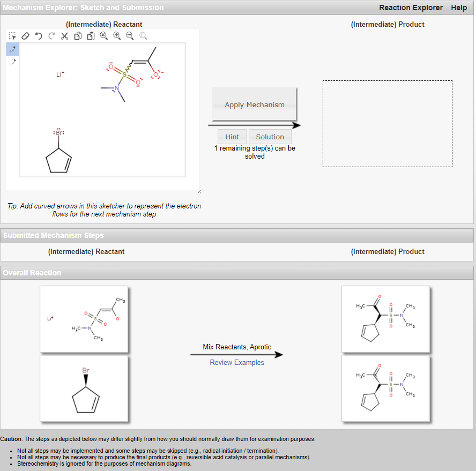
Task: Zoom in using the plus magnifier icon
Action: click(x=117, y=35)
